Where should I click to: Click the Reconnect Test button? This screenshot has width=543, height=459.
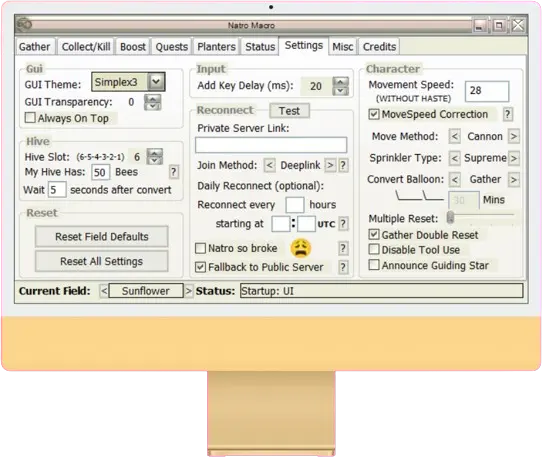click(x=289, y=111)
